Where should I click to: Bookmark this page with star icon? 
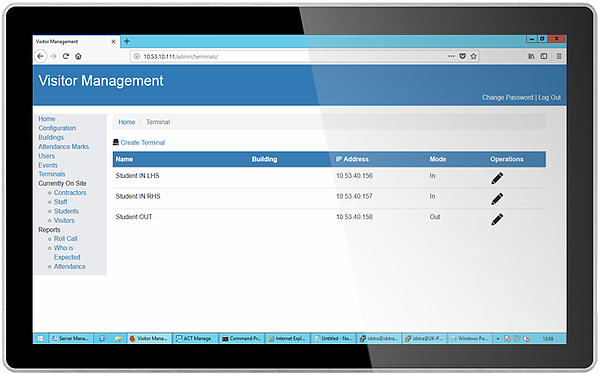coord(474,56)
